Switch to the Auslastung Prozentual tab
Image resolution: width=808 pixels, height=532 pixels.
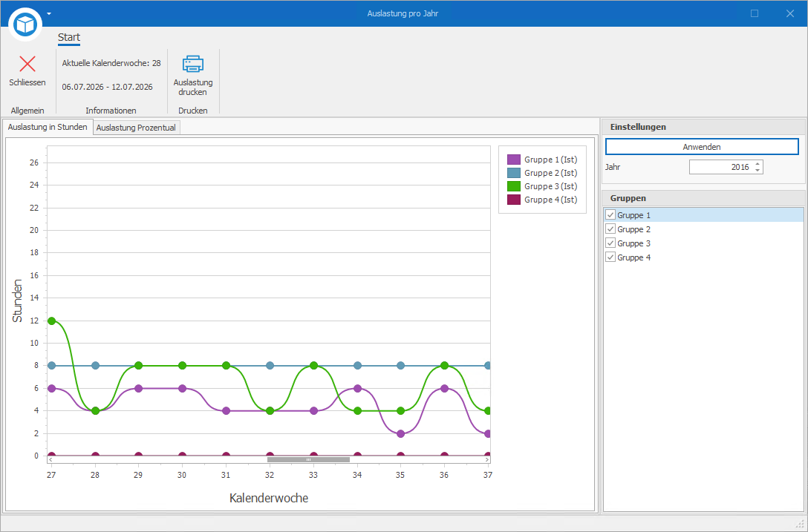pyautogui.click(x=136, y=128)
